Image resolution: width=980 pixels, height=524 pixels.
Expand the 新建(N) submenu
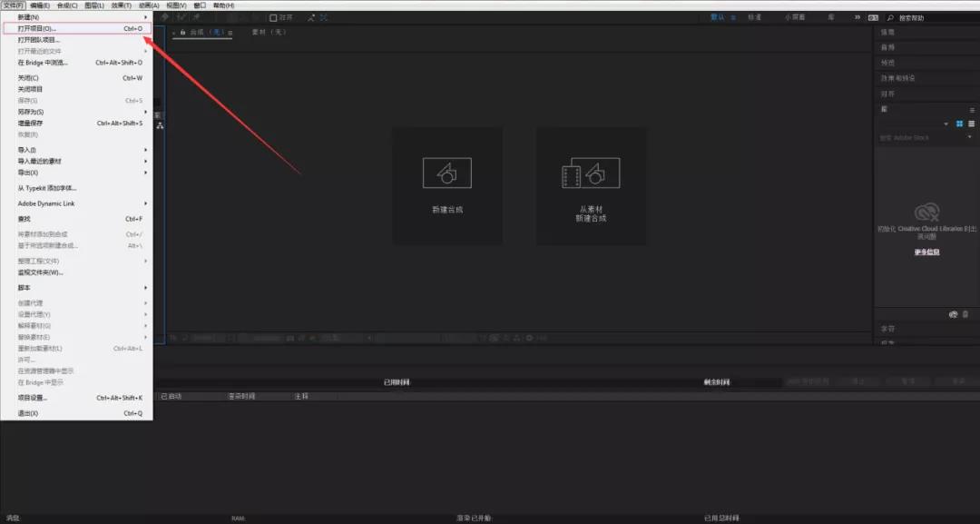coord(77,17)
